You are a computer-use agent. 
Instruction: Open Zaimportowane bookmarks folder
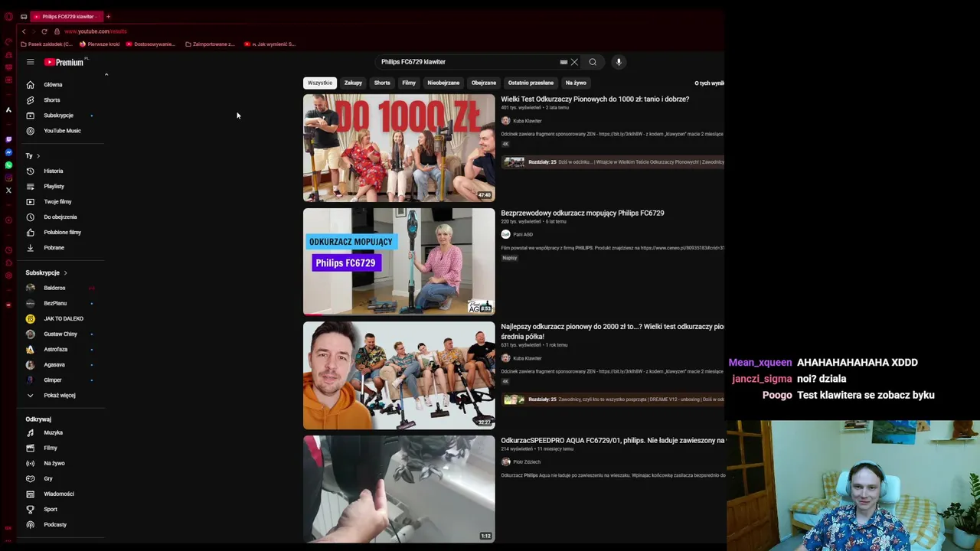tap(210, 44)
